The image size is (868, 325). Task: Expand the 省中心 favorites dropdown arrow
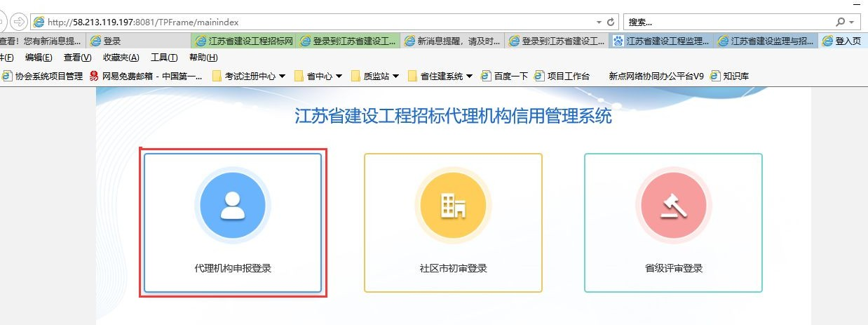pos(339,76)
